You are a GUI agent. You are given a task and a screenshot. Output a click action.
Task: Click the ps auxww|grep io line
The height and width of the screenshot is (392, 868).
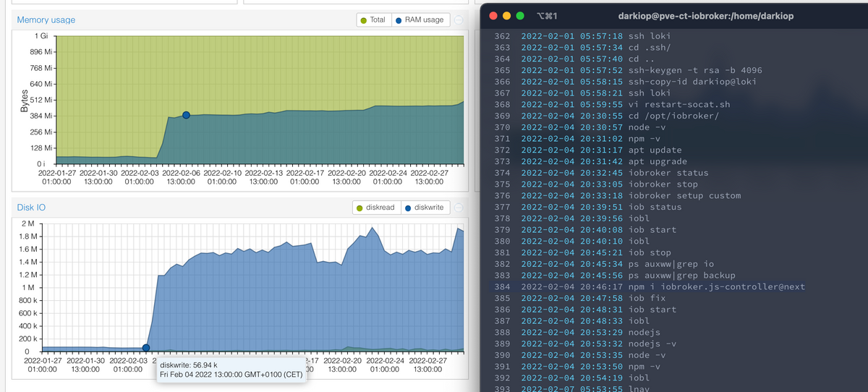coord(603,264)
